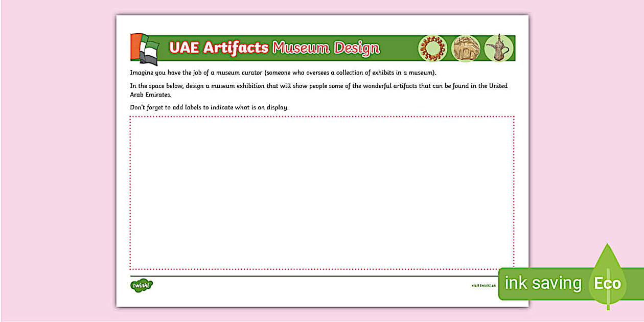Viewport: 644px width, 322px height.
Task: Click the UAE flag illustration
Action: coord(142,45)
